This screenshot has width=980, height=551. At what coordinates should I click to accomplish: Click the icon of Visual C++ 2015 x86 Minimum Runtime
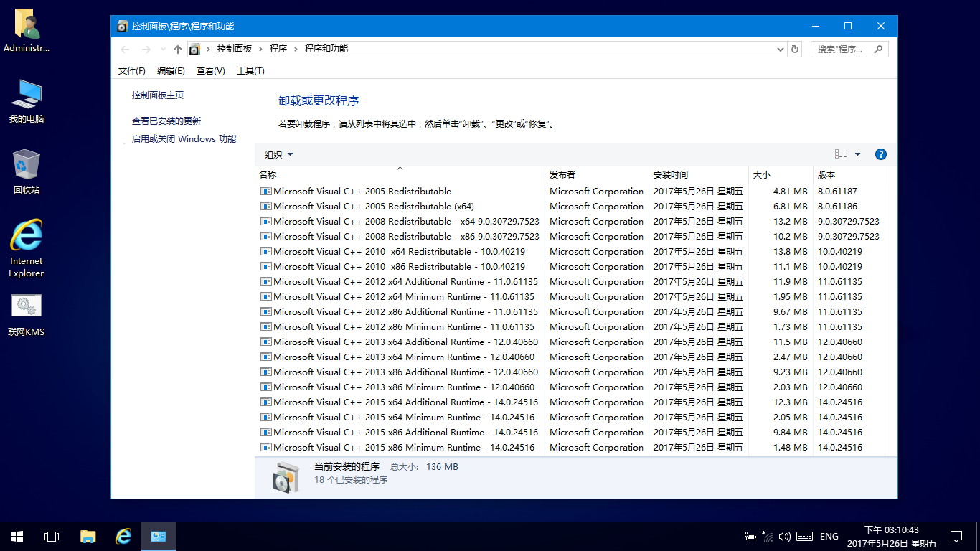tap(266, 448)
